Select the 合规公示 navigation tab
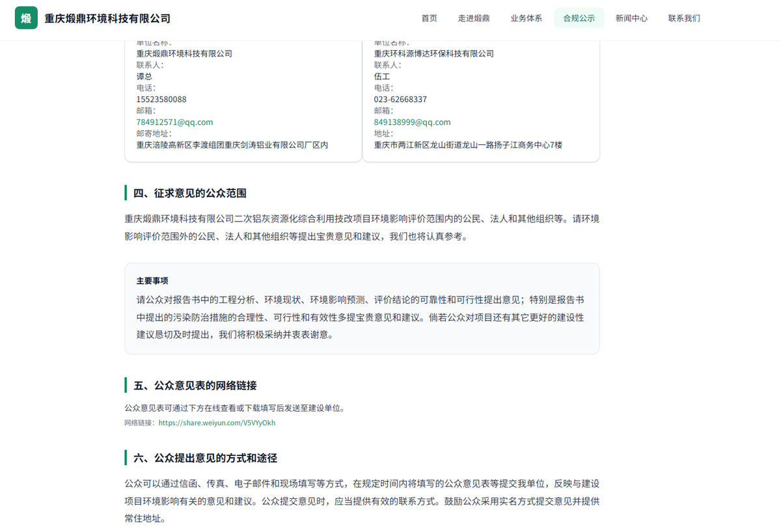The height and width of the screenshot is (532, 781). (x=579, y=18)
